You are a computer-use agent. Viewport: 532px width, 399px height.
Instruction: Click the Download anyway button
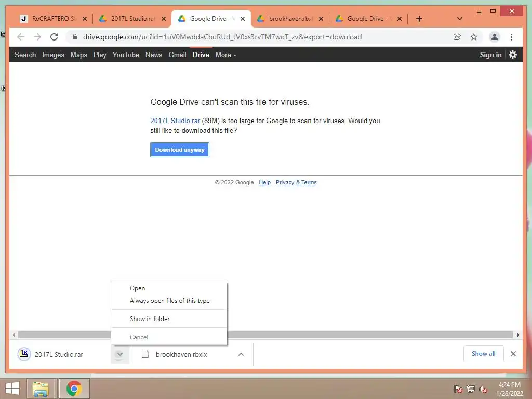180,150
